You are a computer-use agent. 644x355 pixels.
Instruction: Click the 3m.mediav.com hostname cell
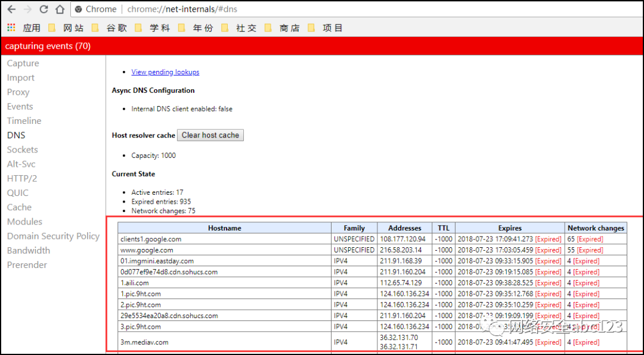tap(224, 342)
